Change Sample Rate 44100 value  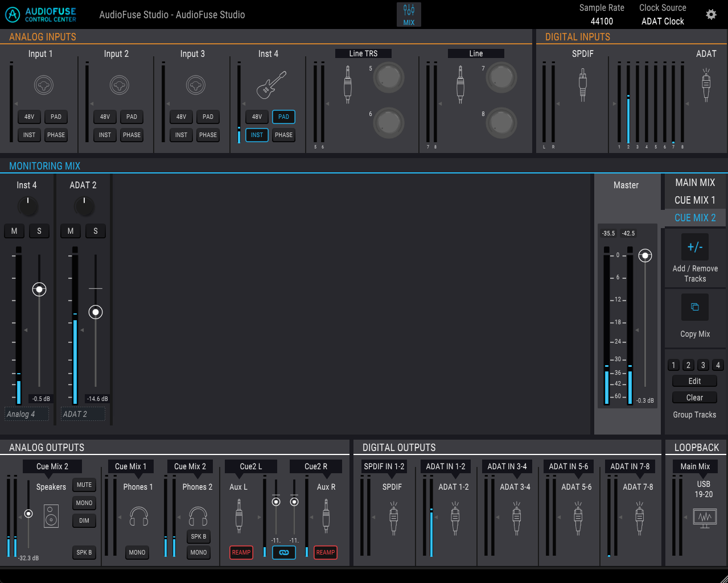click(x=602, y=21)
